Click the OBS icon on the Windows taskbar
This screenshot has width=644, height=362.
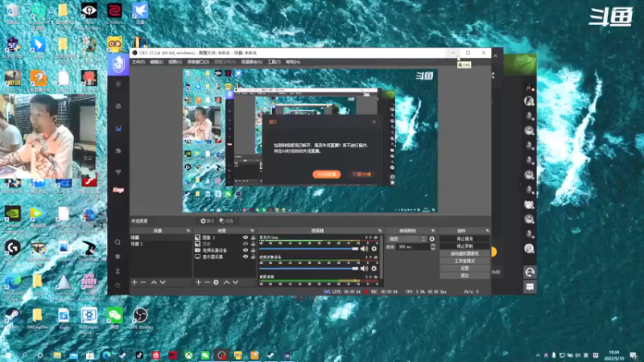pos(222,355)
